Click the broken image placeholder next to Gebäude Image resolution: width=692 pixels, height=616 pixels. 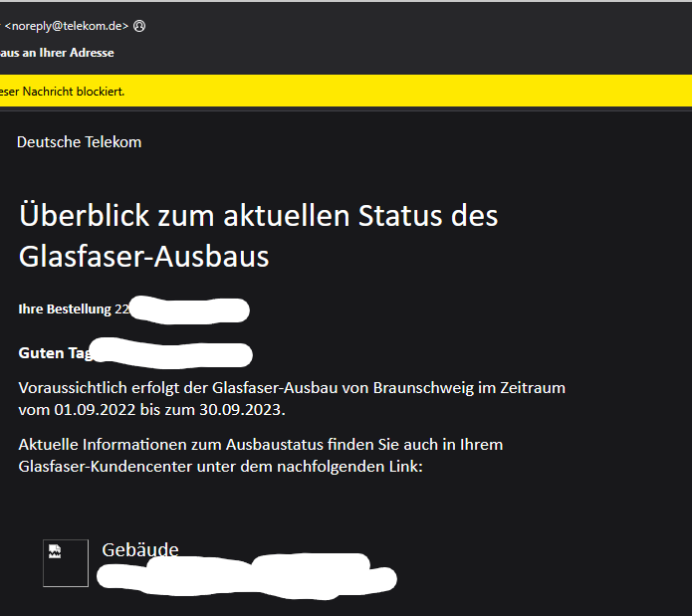(66, 563)
